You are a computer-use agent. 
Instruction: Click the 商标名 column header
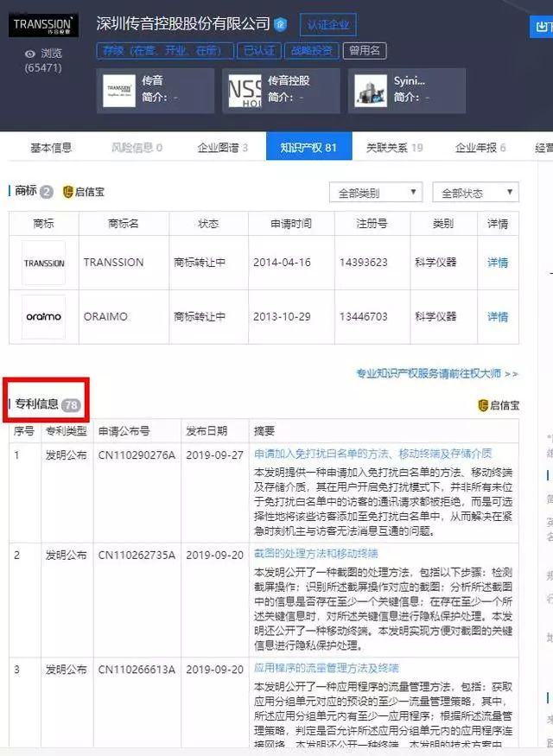124,224
